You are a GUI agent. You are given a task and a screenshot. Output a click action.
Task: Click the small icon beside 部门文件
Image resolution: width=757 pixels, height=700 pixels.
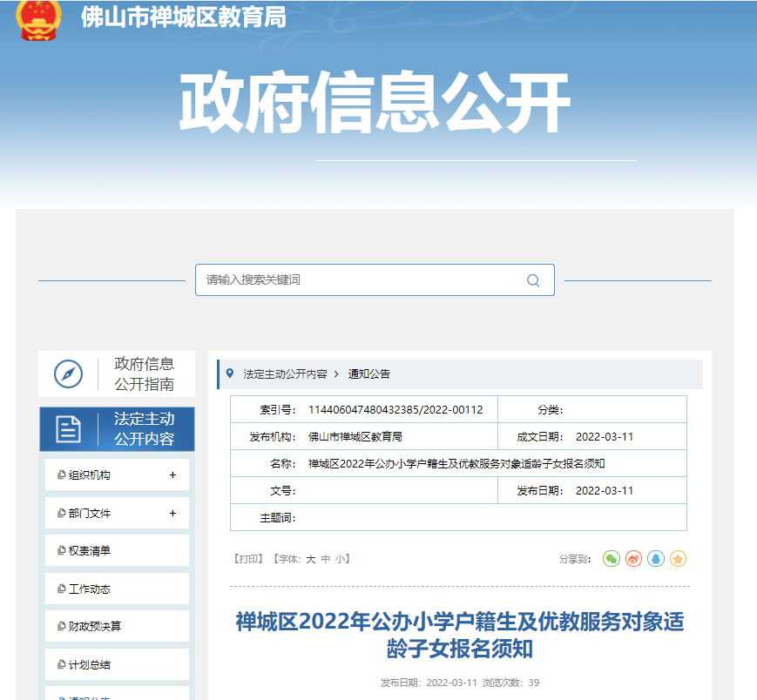(61, 513)
